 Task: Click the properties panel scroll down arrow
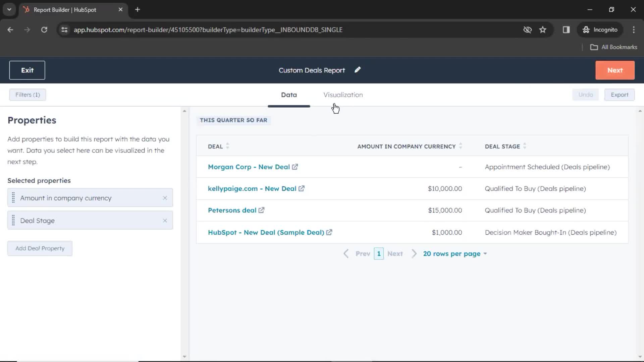[x=184, y=357]
